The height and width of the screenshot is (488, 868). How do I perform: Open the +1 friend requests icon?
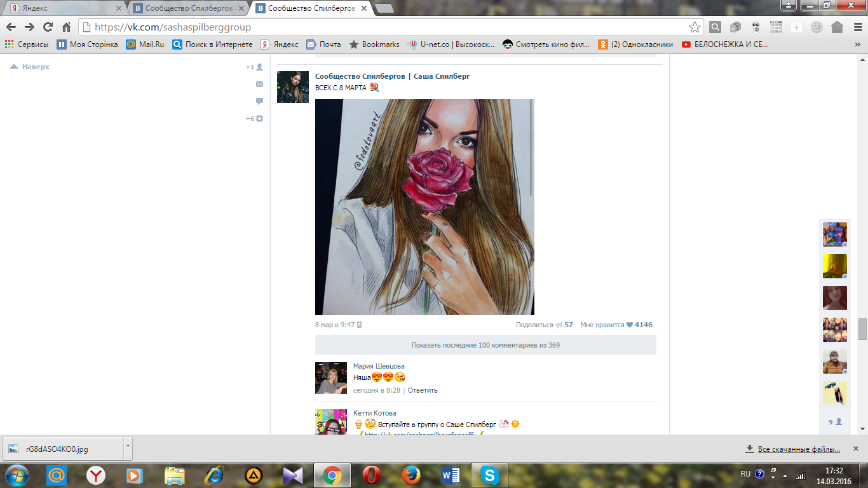[x=255, y=67]
